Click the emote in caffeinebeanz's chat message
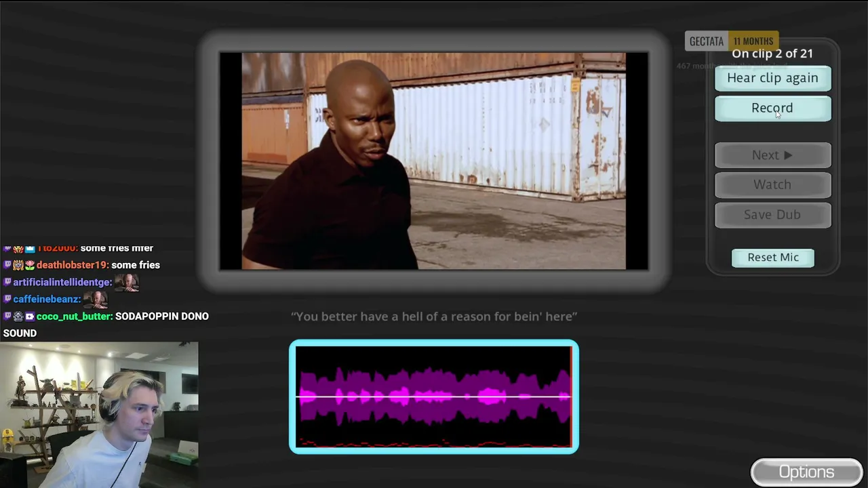The width and height of the screenshot is (868, 488). 96,299
